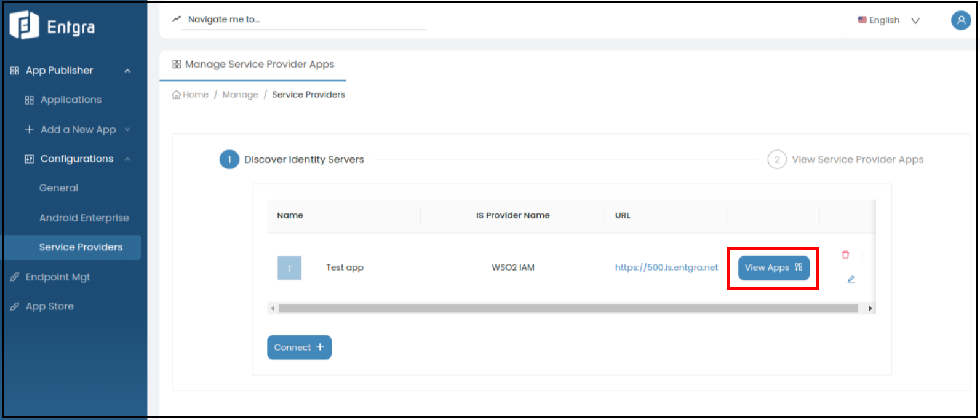
Task: Click the App Store link icon
Action: 15,307
